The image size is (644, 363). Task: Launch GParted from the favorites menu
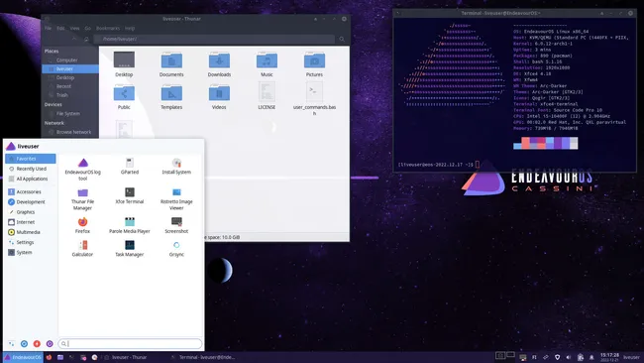[x=130, y=166]
